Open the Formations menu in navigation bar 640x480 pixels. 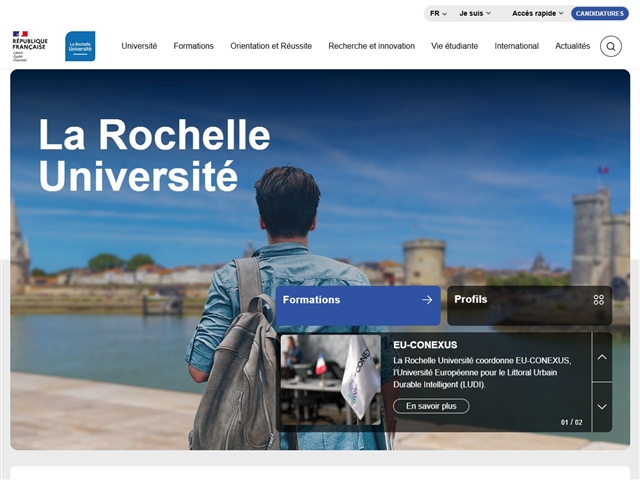coord(193,46)
